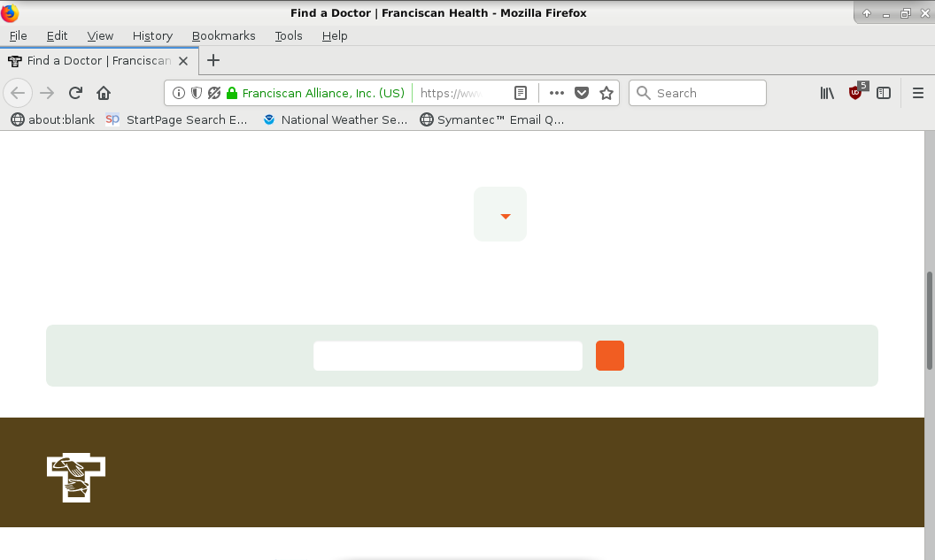The height and width of the screenshot is (560, 935).
Task: Toggle the sidebar view
Action: (884, 93)
